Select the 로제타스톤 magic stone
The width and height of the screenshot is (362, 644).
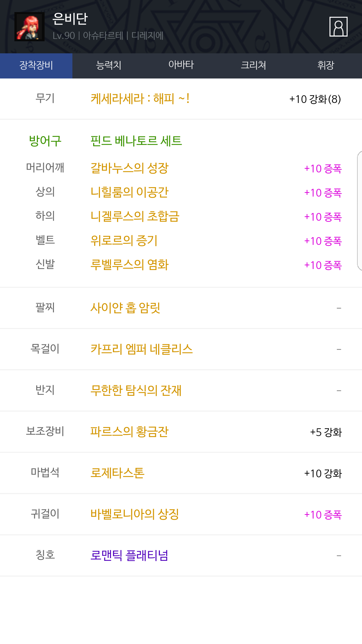pyautogui.click(x=117, y=473)
